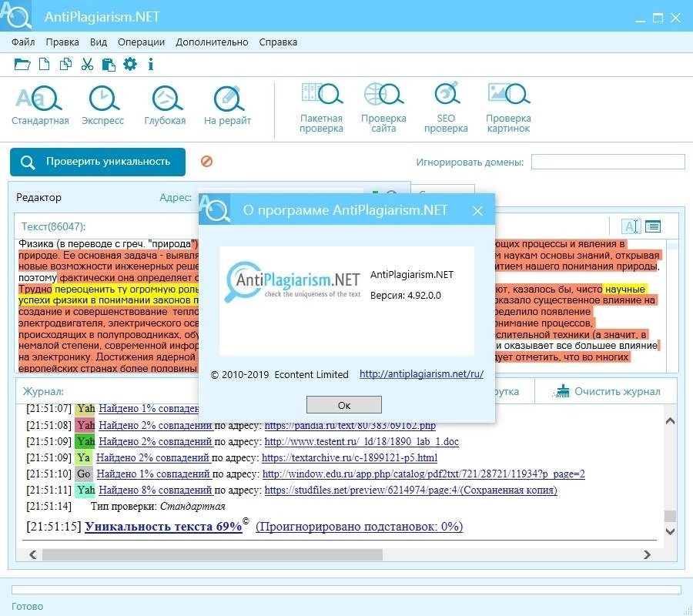
Task: Click the Журнал: label
Action: (x=43, y=391)
